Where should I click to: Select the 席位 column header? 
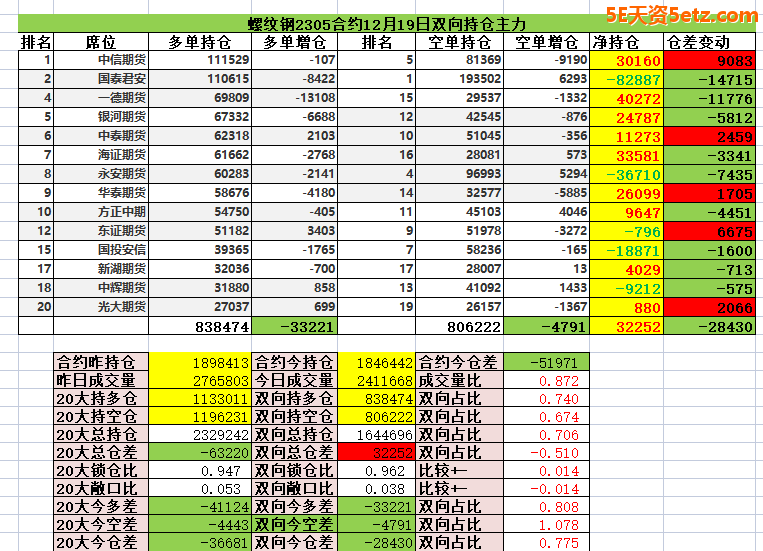click(101, 42)
